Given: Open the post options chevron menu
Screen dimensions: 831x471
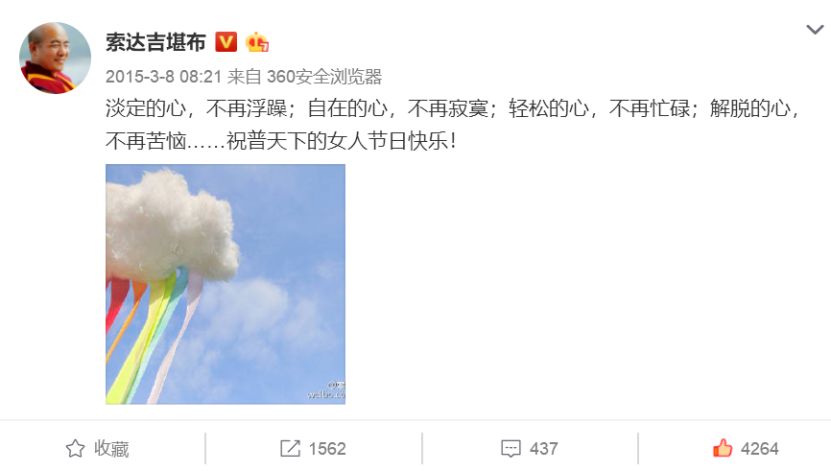Looking at the screenshot, I should coord(815,30).
